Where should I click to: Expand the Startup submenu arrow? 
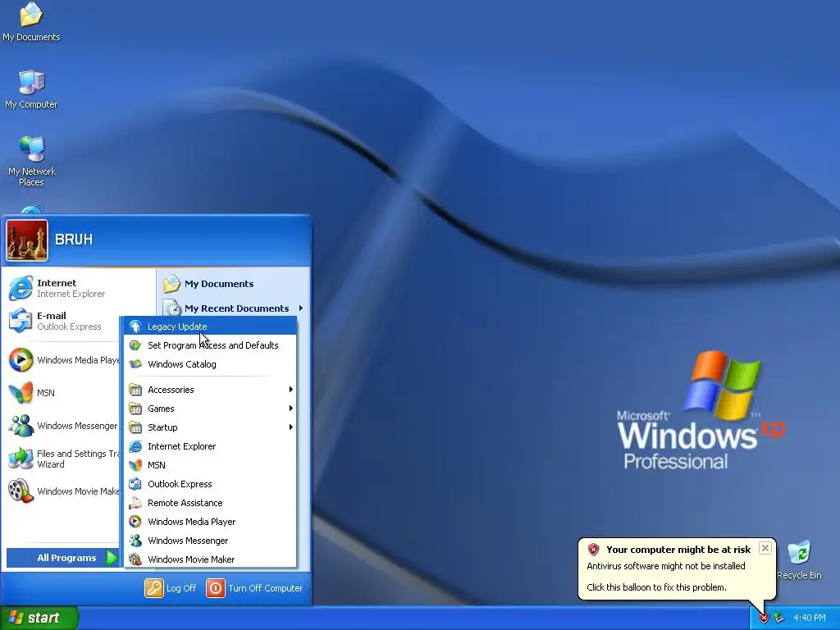291,427
